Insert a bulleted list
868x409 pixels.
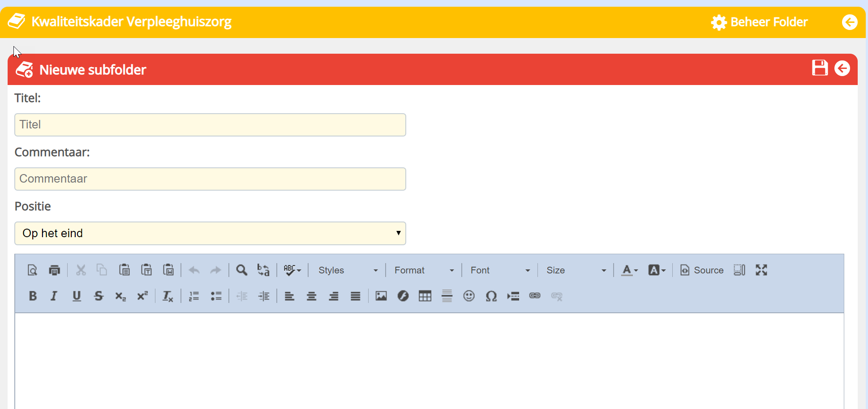(x=216, y=296)
